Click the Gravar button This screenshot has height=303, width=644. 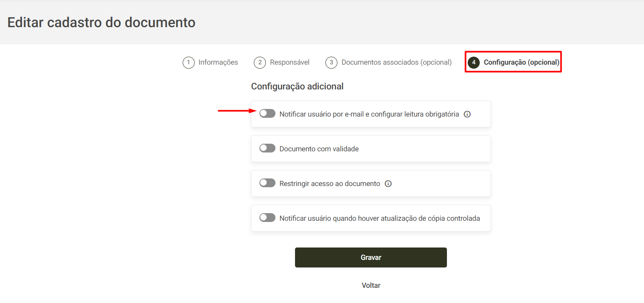click(371, 257)
